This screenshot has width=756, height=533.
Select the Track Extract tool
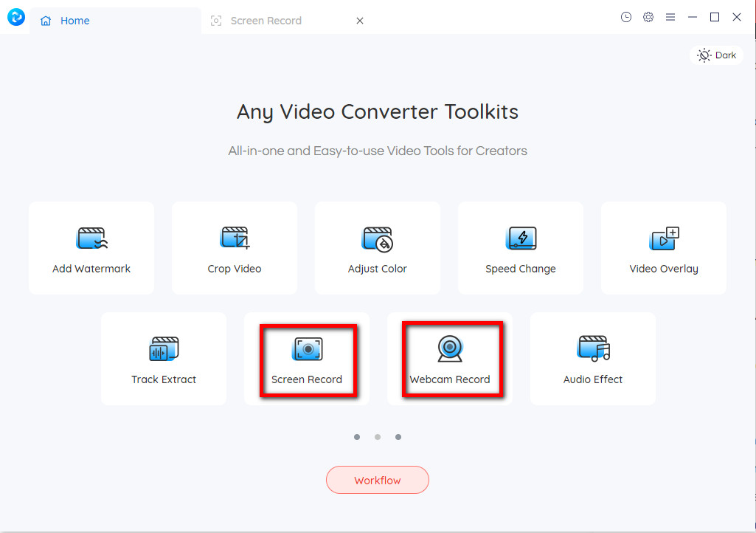point(163,358)
